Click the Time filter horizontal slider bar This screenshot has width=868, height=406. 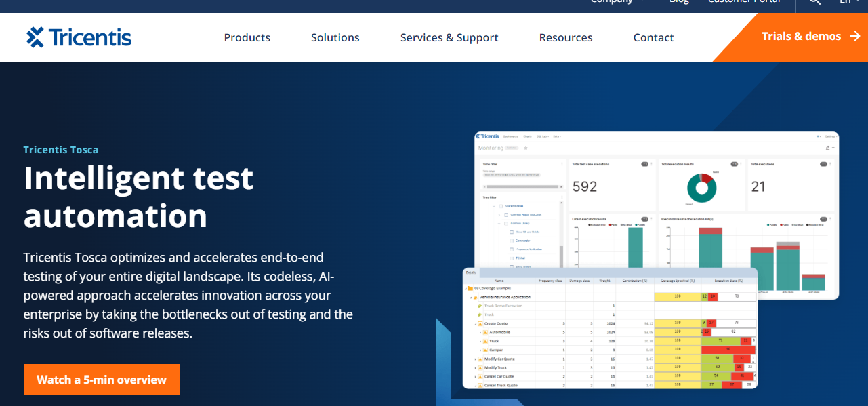tap(520, 187)
